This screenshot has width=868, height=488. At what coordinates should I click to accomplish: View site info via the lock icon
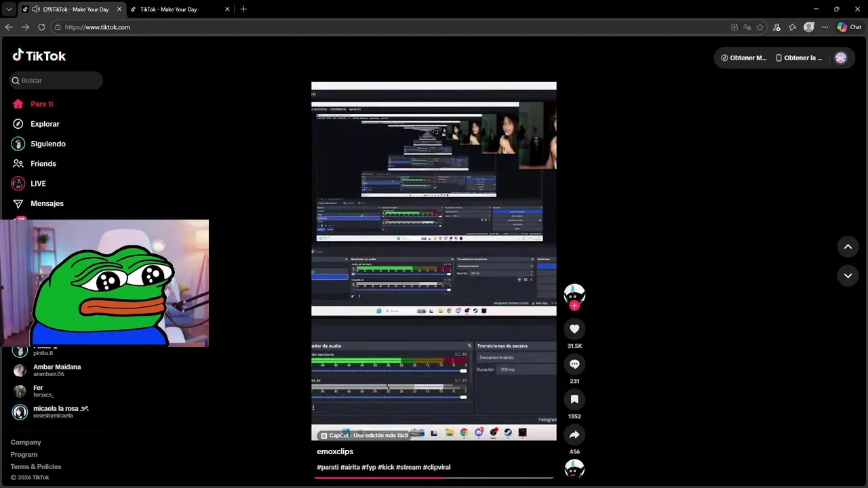click(58, 27)
